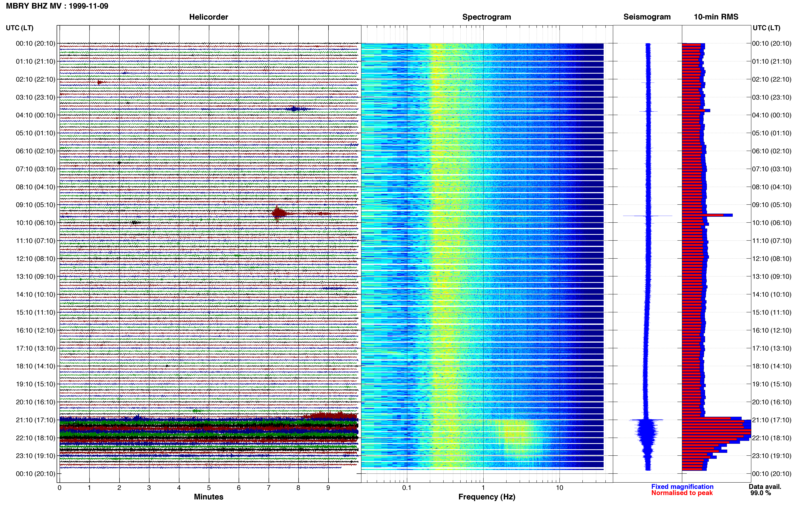Click the '13:10 (09:10)' label beside the RMS panel

tap(772, 277)
